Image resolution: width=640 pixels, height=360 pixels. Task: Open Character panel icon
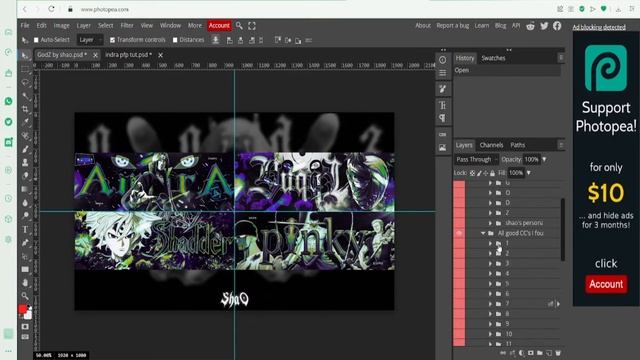(442, 105)
